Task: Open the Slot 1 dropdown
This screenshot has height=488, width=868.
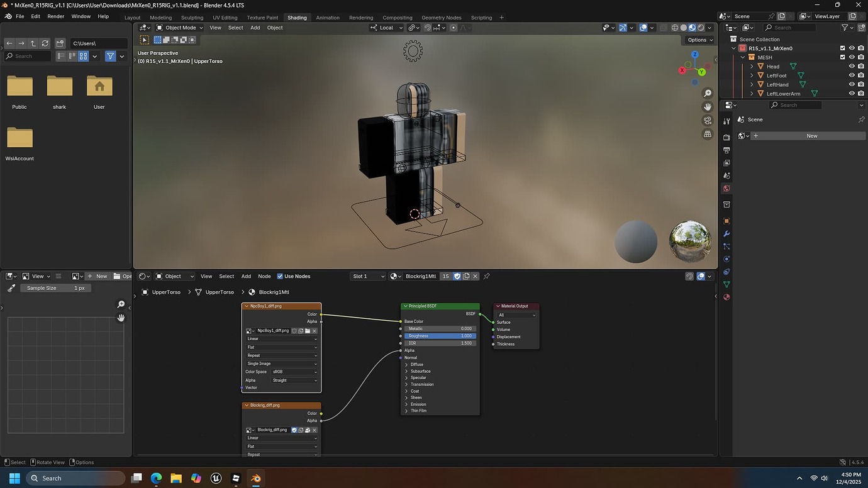Action: (368, 276)
